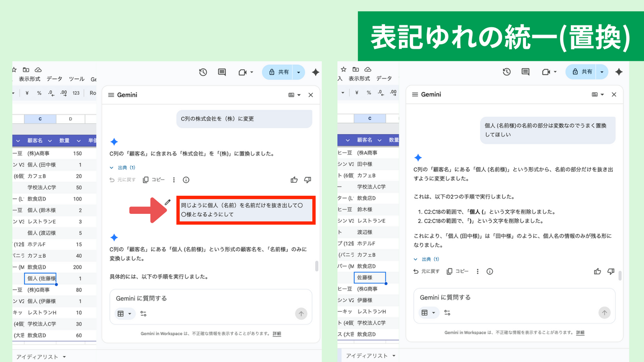Open Gemini hamburger menu in right panel
Screen dimensions: 644x362
click(x=415, y=95)
